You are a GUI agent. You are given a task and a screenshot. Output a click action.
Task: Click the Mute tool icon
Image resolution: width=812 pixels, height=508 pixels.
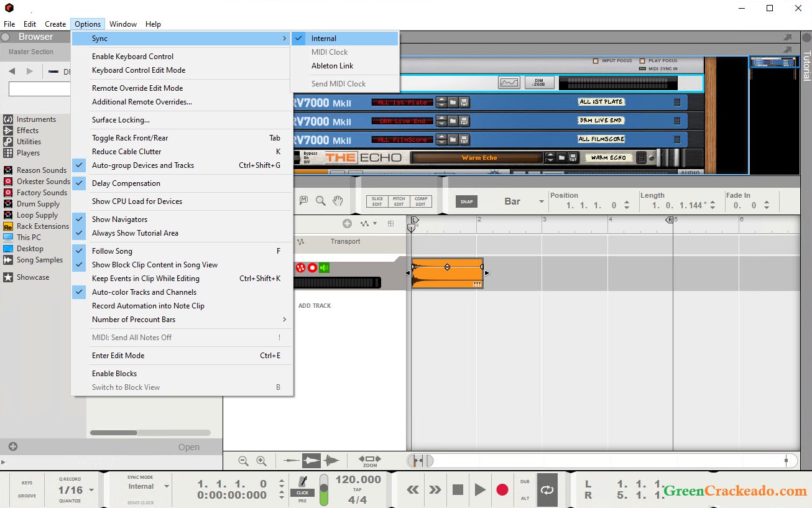click(303, 201)
